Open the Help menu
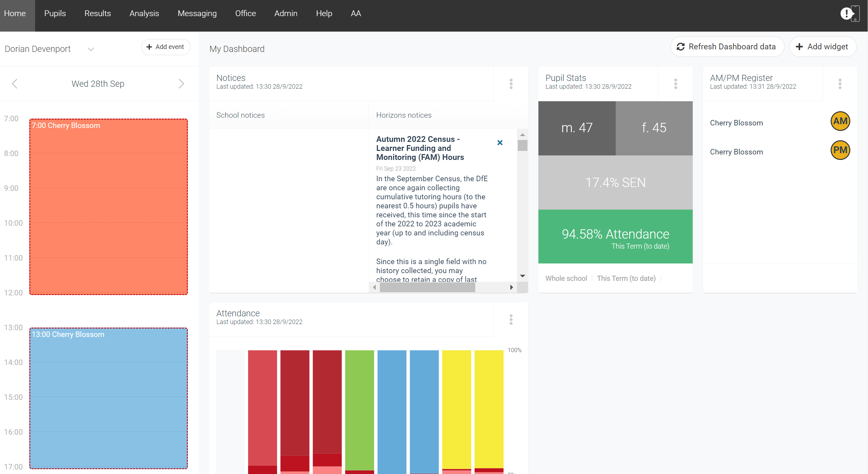The height and width of the screenshot is (474, 868). click(x=324, y=14)
